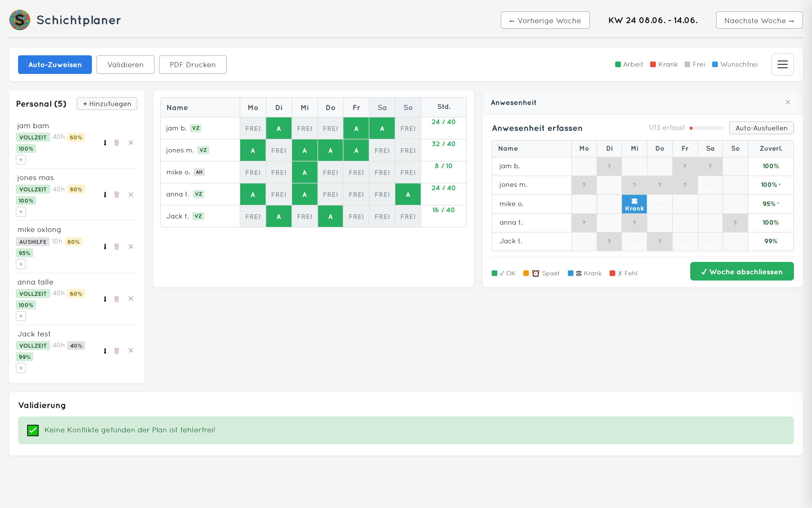Toggle anna t. Wednesday A shift cell

(x=305, y=194)
